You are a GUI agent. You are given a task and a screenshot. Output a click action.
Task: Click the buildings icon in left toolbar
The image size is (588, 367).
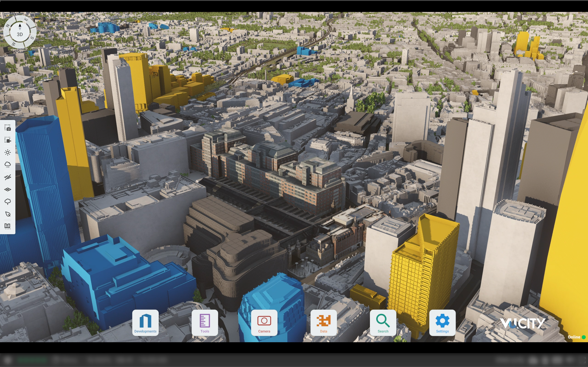coord(8,226)
